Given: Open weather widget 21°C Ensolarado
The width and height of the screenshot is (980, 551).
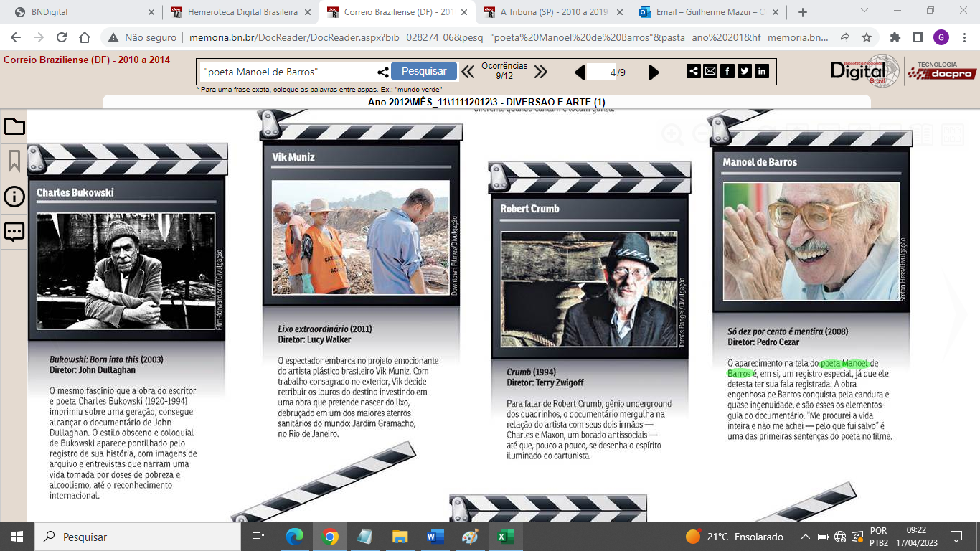Looking at the screenshot, I should 735,537.
